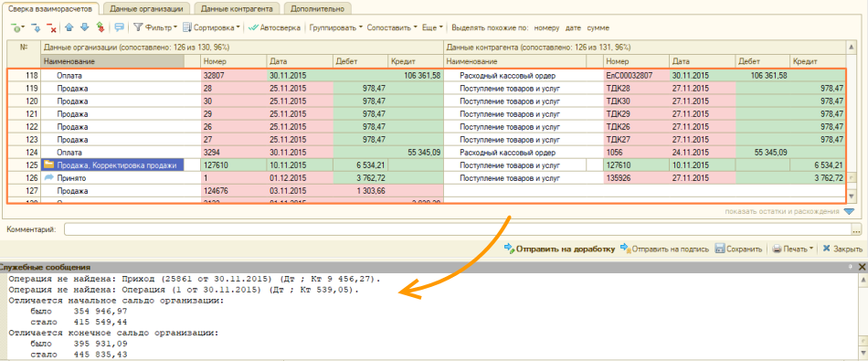Run Автосверка auto-reconciliation
Screen dimensions: 868x361
click(275, 27)
